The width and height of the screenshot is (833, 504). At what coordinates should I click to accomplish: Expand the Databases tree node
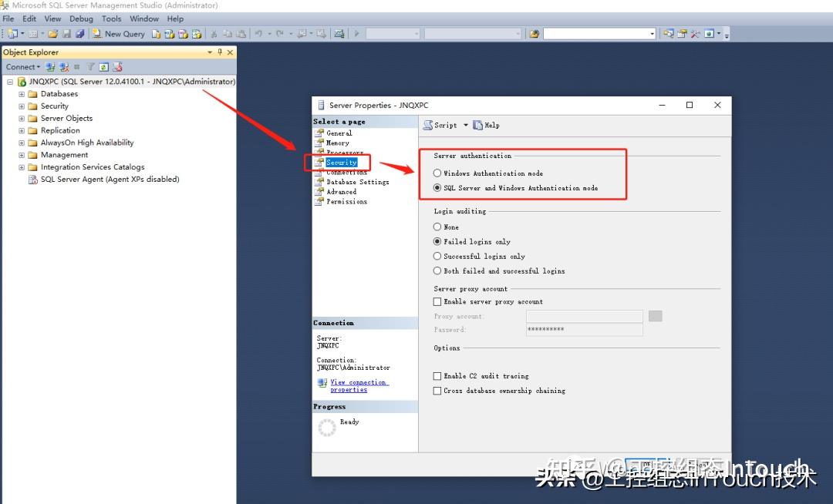click(x=22, y=94)
